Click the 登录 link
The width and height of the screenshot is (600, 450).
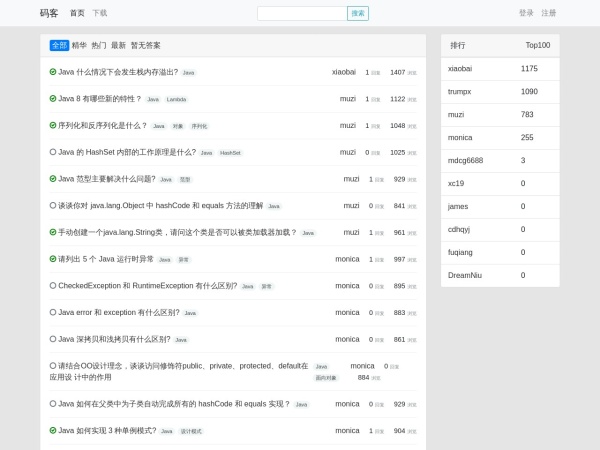(526, 13)
